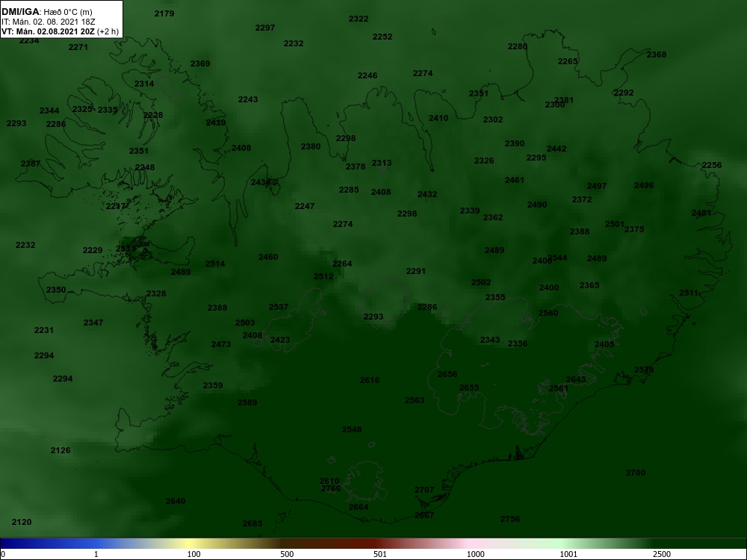747x560 pixels.
Task: Pick the height value 2322
Action: pos(359,19)
